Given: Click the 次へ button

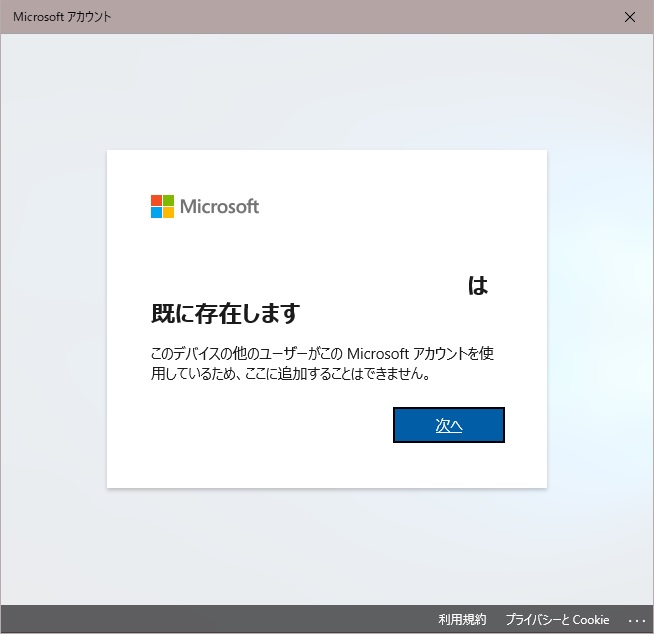Looking at the screenshot, I should coord(449,425).
